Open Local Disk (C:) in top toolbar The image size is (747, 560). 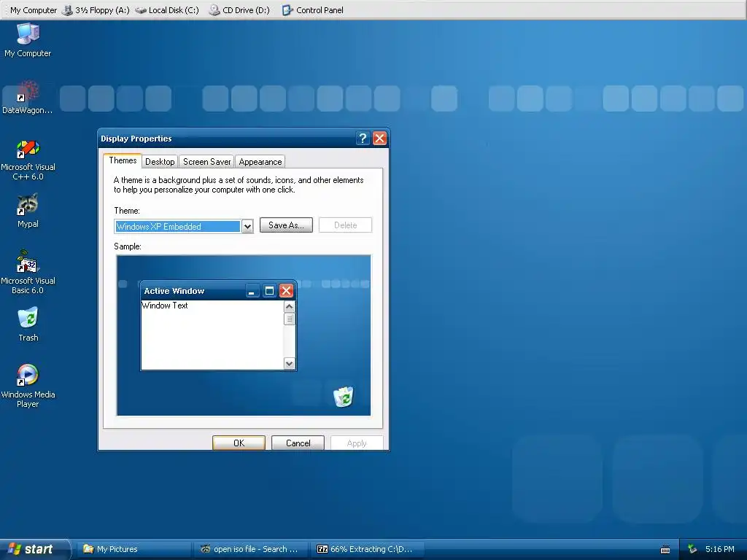(167, 10)
